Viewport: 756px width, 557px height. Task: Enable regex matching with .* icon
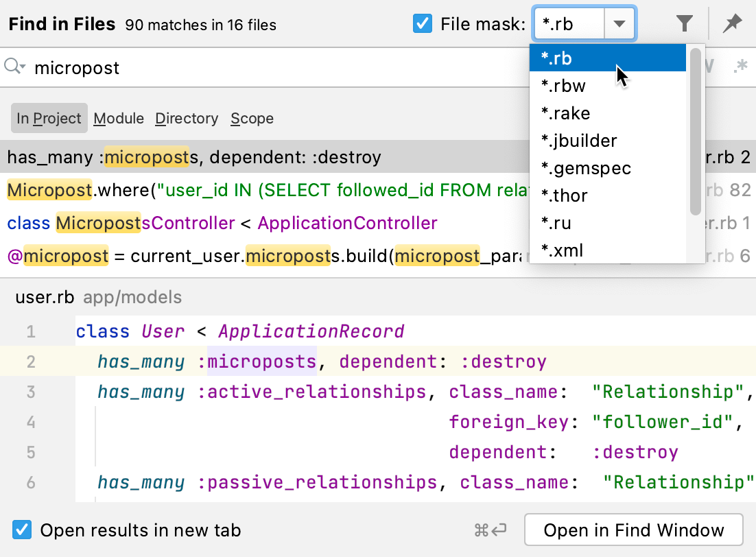(x=741, y=67)
